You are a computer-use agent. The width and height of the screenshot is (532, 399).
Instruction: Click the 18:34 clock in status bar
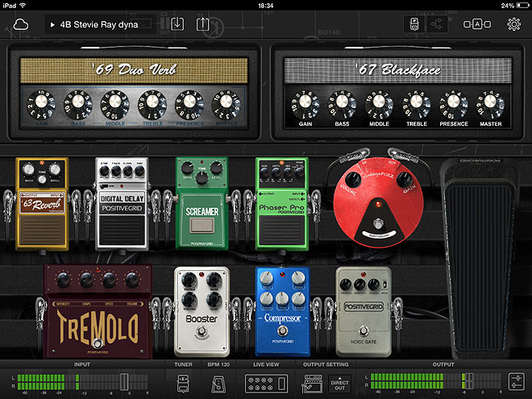266,6
